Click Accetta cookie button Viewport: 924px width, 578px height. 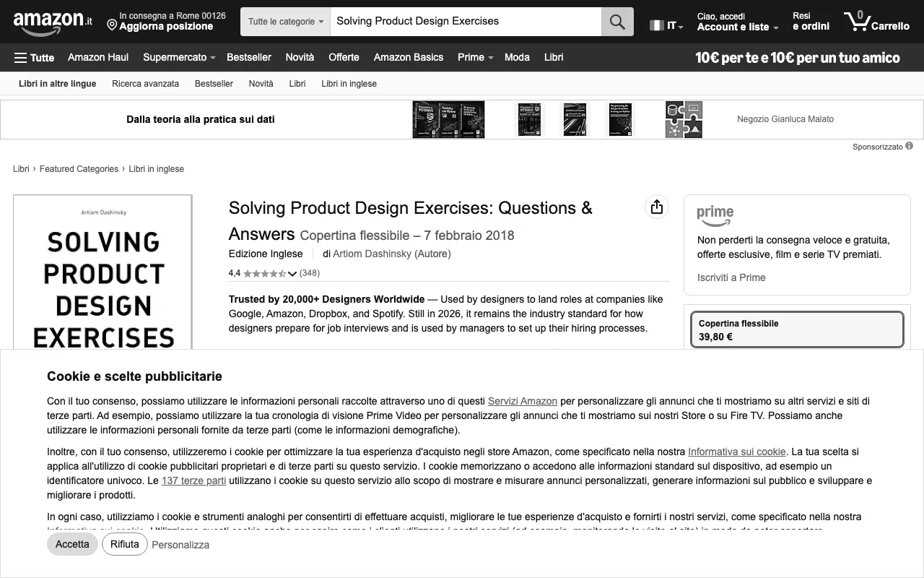point(72,544)
